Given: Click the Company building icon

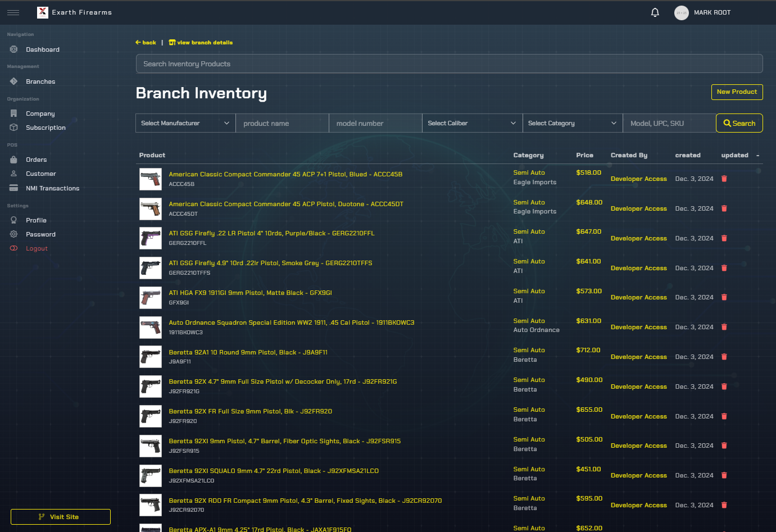Looking at the screenshot, I should [13, 113].
